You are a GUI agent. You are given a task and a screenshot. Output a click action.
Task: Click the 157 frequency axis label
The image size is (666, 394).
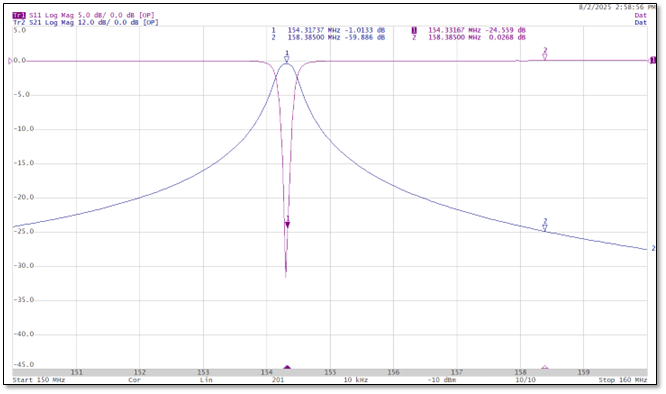[457, 372]
